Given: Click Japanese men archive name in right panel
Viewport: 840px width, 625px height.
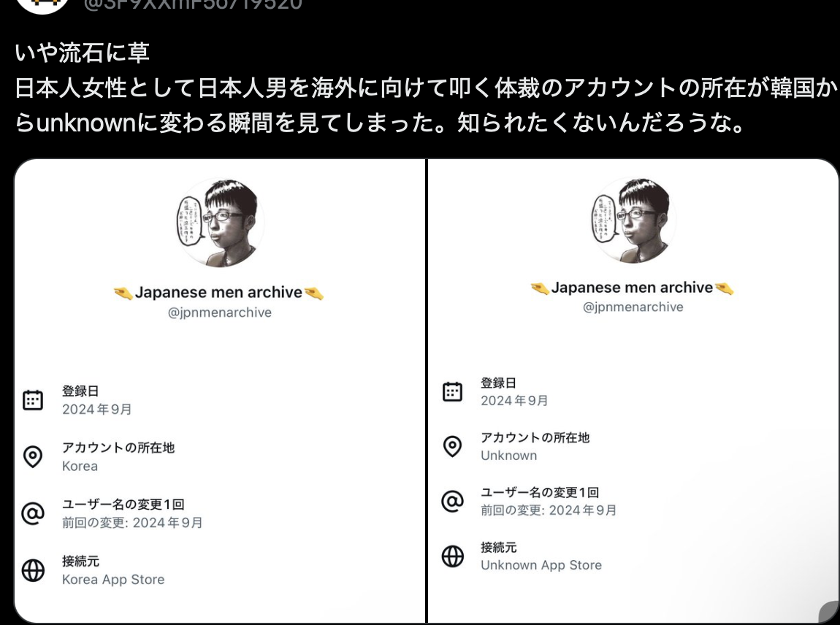Looking at the screenshot, I should point(632,288).
